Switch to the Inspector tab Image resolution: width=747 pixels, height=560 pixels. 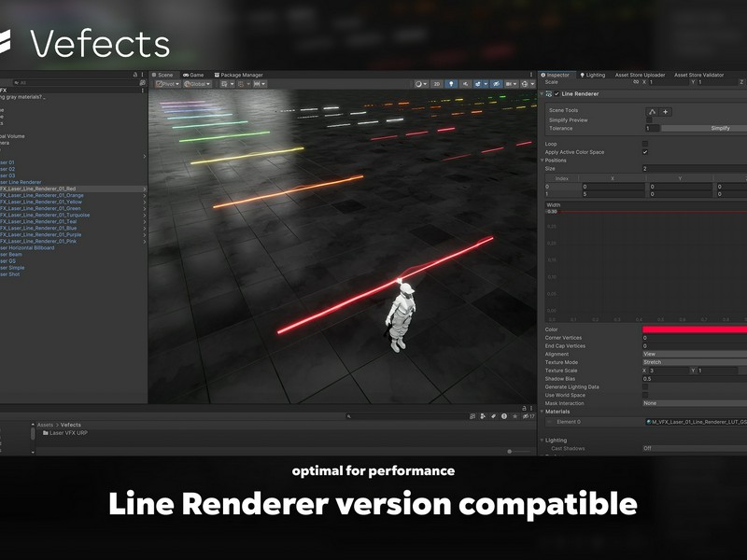(556, 75)
